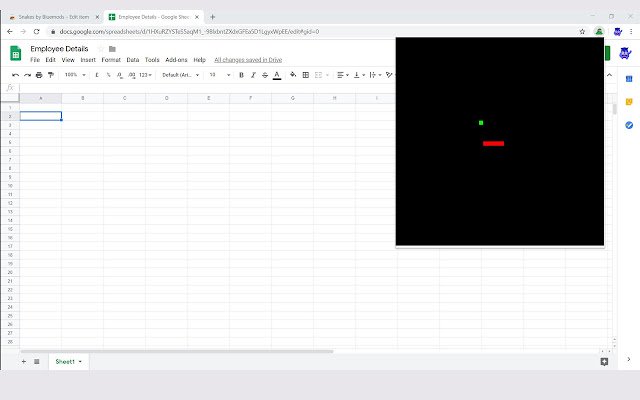Toggle bold formatting
This screenshot has width=640, height=400.
(241, 75)
